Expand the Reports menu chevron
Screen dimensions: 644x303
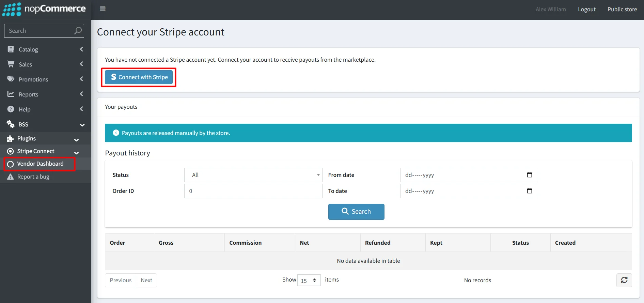[82, 94]
